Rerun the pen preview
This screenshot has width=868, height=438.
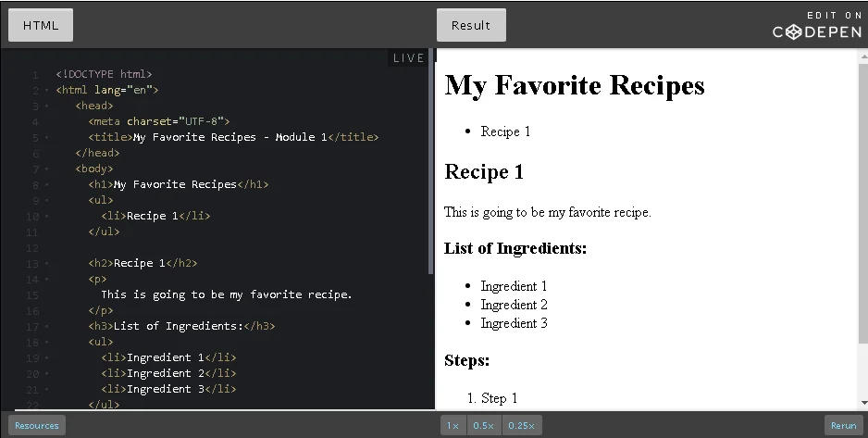844,425
